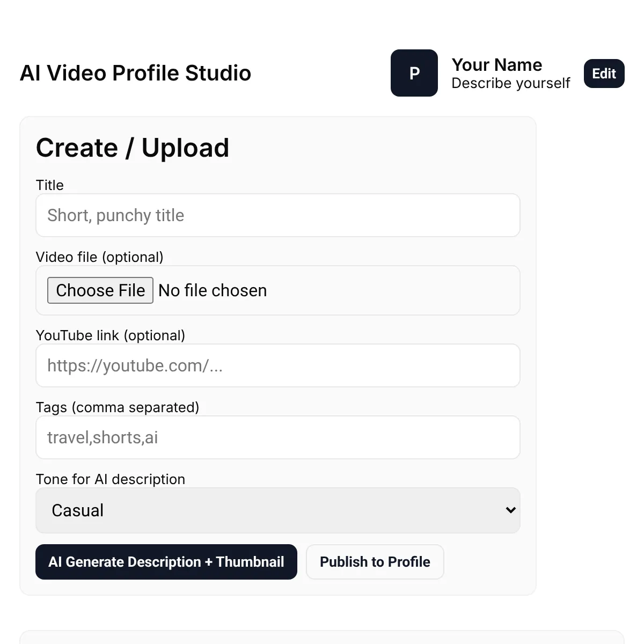This screenshot has width=644, height=644.
Task: Focus the Title input field
Action: coord(278,215)
